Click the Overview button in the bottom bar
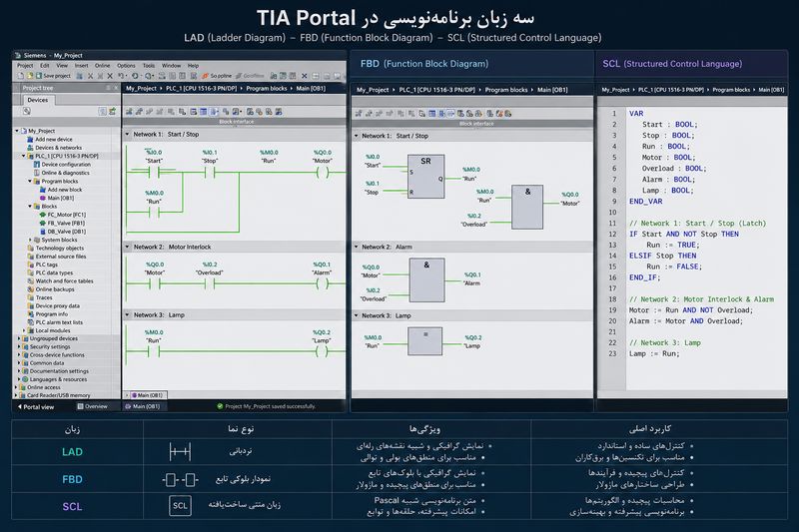The image size is (799, 532). tap(93, 406)
